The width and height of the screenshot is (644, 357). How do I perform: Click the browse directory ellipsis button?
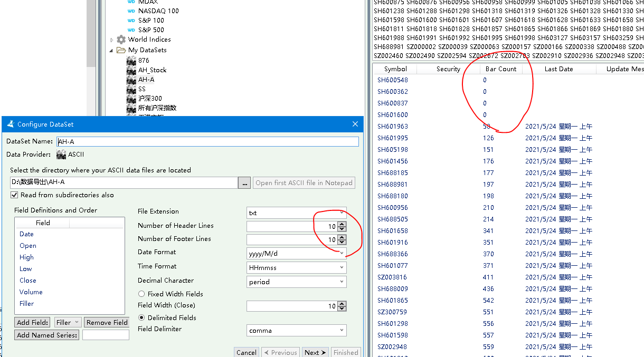(x=244, y=183)
